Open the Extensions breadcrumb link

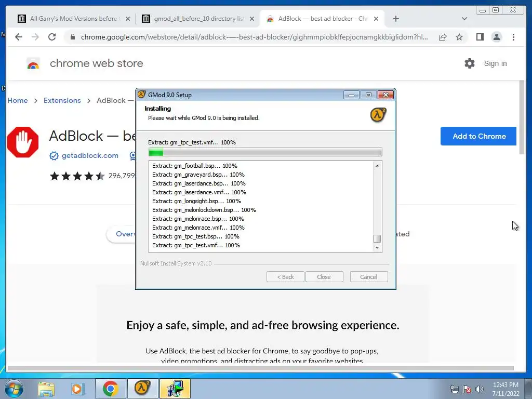62,100
